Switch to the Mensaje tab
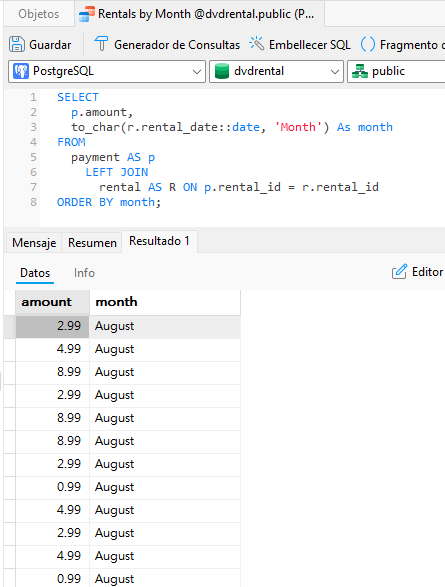This screenshot has width=445, height=587. [34, 243]
